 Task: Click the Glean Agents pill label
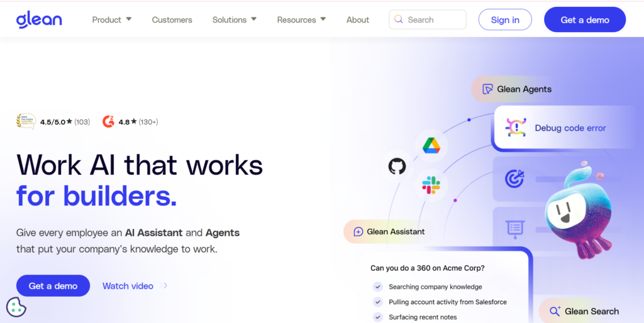[524, 89]
